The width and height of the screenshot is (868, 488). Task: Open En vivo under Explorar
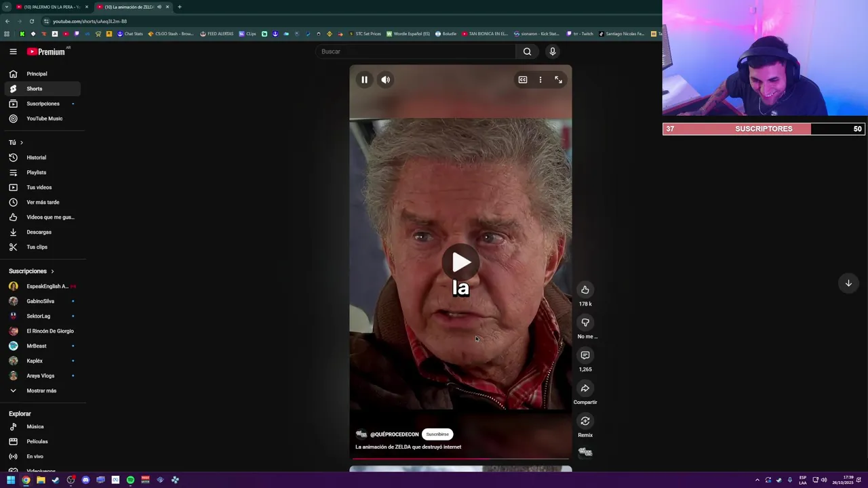[x=43, y=457]
